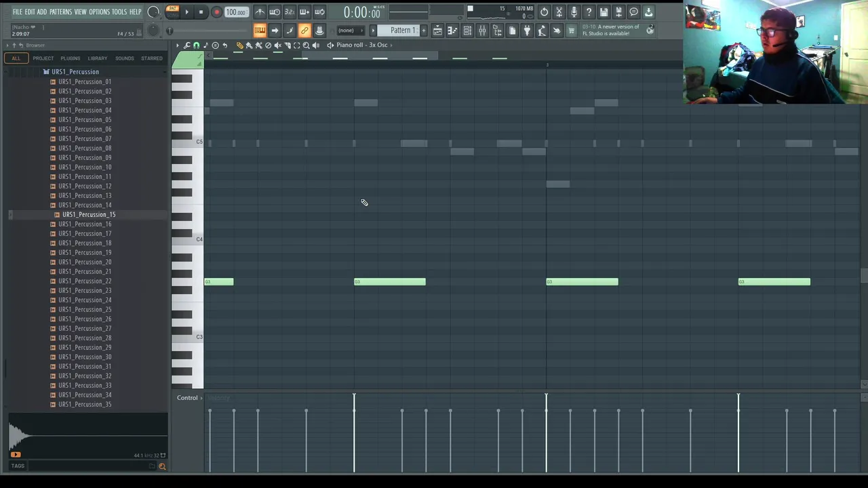
Task: Click the save project floppy icon
Action: click(x=604, y=12)
